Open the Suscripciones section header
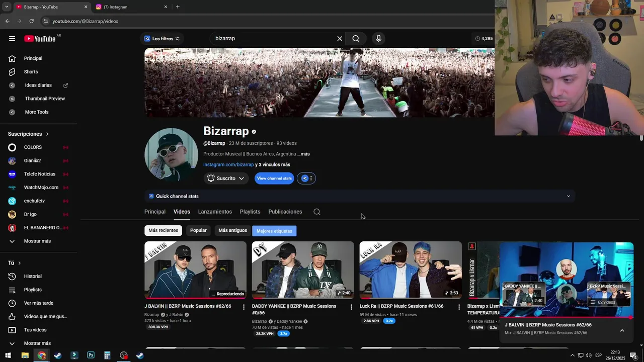The width and height of the screenshot is (644, 362). point(28,134)
